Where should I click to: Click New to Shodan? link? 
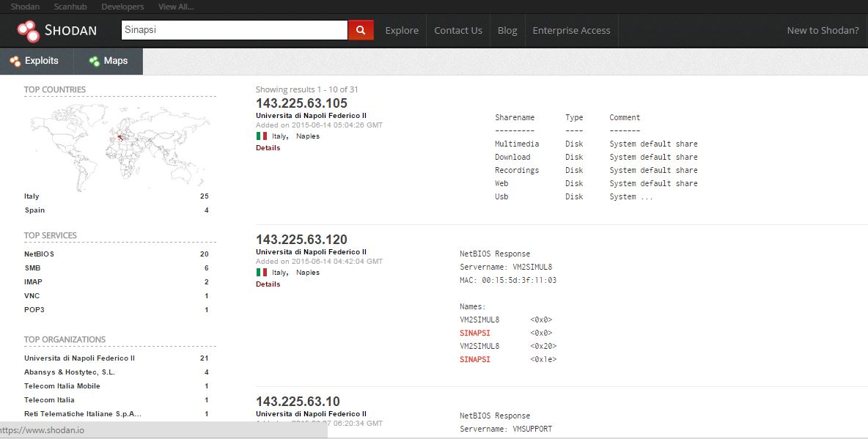click(823, 31)
